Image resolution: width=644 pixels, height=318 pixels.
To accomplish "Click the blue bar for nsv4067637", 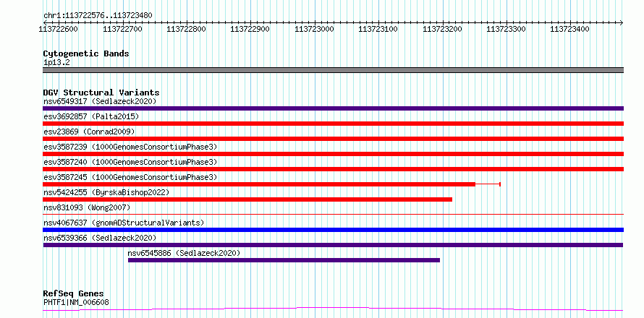I will 333,230.
